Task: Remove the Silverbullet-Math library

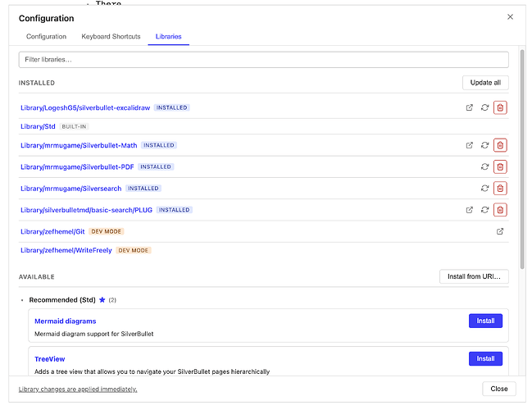Action: click(x=500, y=145)
